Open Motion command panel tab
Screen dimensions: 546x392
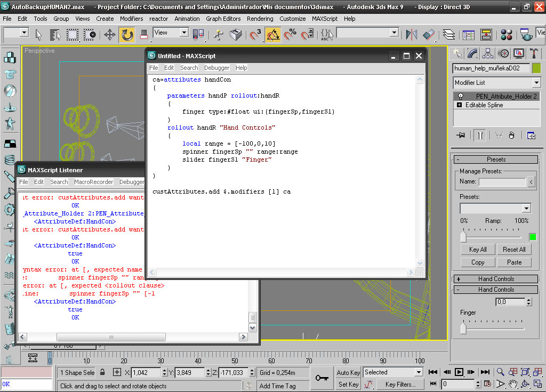[503, 53]
